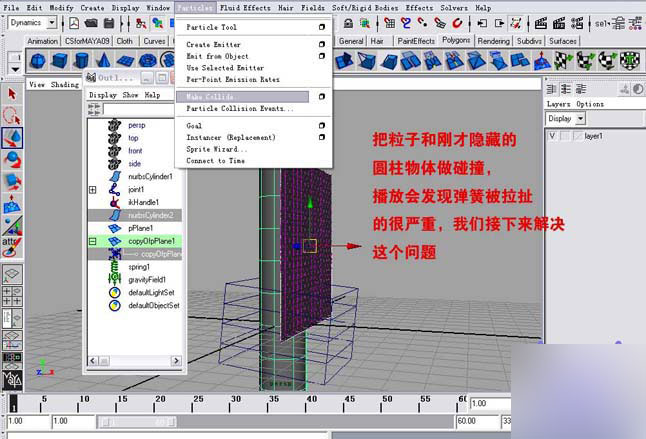The height and width of the screenshot is (439, 646).
Task: Select gravityField1 in the Outliner
Action: point(147,280)
